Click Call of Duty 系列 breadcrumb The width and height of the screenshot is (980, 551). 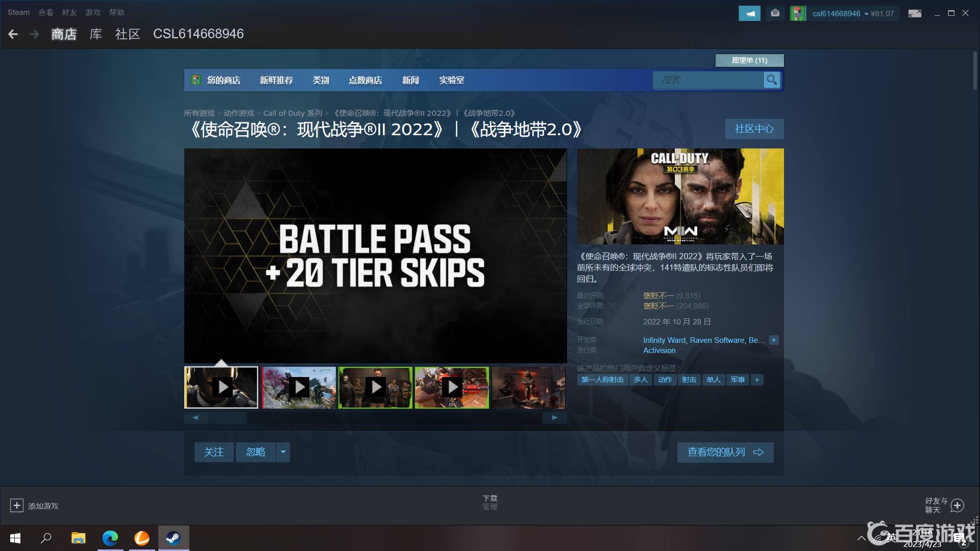(293, 113)
